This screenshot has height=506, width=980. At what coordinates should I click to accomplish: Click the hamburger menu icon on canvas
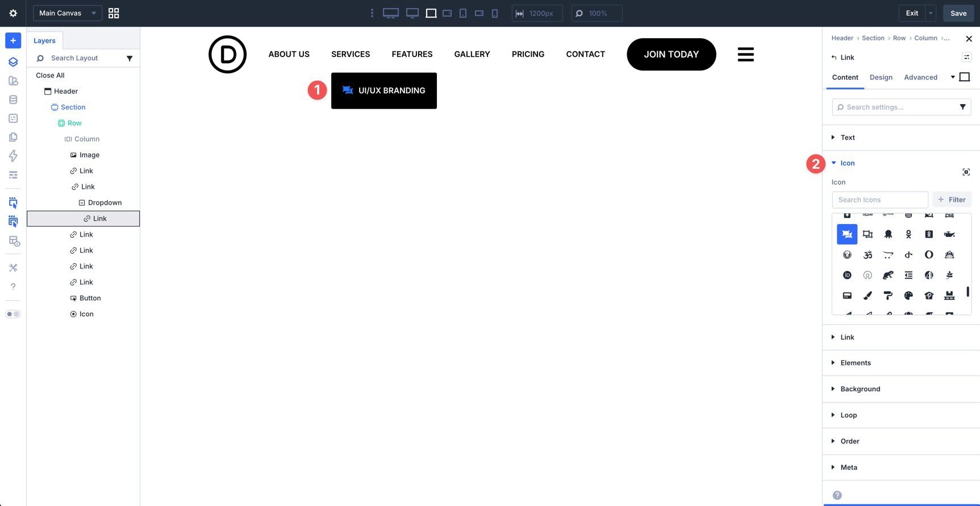(746, 55)
